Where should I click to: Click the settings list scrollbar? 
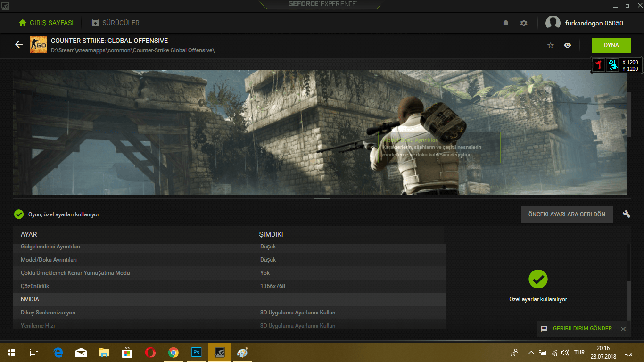628,302
